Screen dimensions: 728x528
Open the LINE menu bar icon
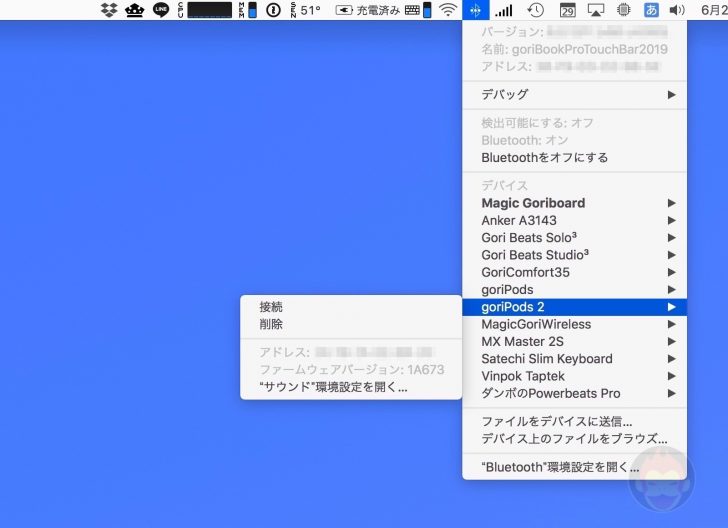161,10
